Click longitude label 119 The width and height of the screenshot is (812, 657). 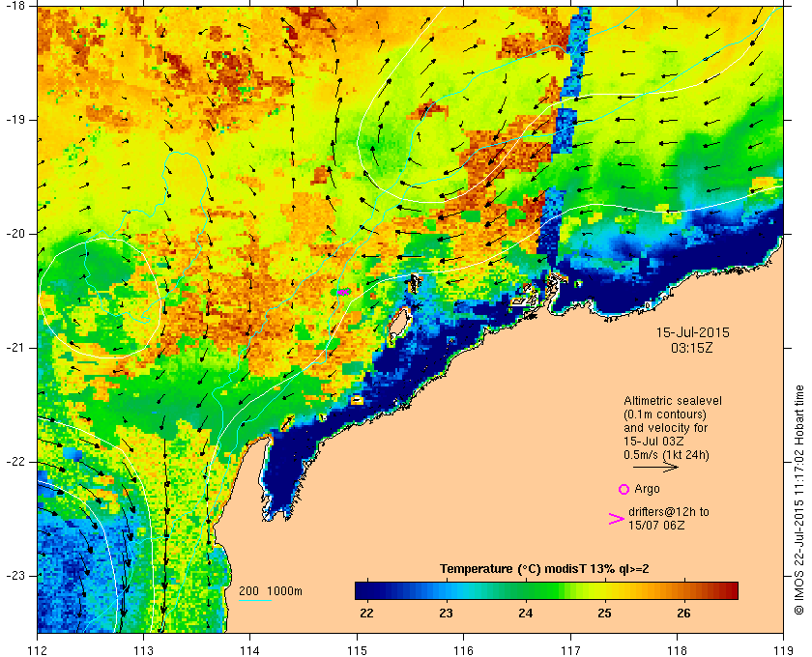tap(783, 649)
